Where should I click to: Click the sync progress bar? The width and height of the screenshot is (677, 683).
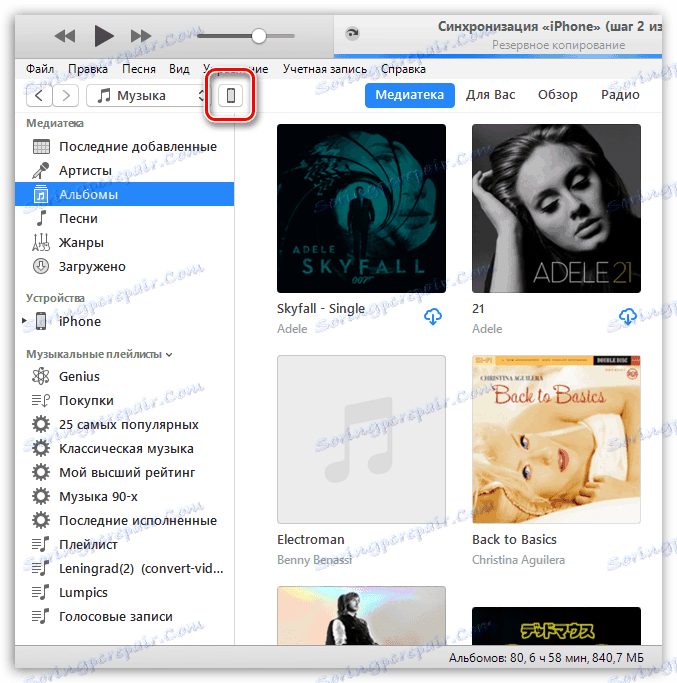[x=498, y=56]
